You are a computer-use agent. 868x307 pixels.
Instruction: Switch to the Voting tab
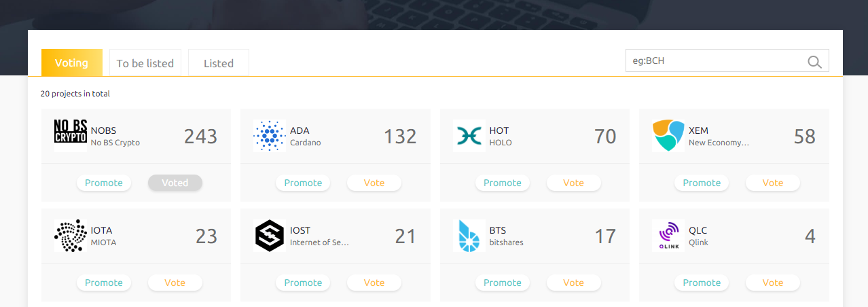pos(71,62)
